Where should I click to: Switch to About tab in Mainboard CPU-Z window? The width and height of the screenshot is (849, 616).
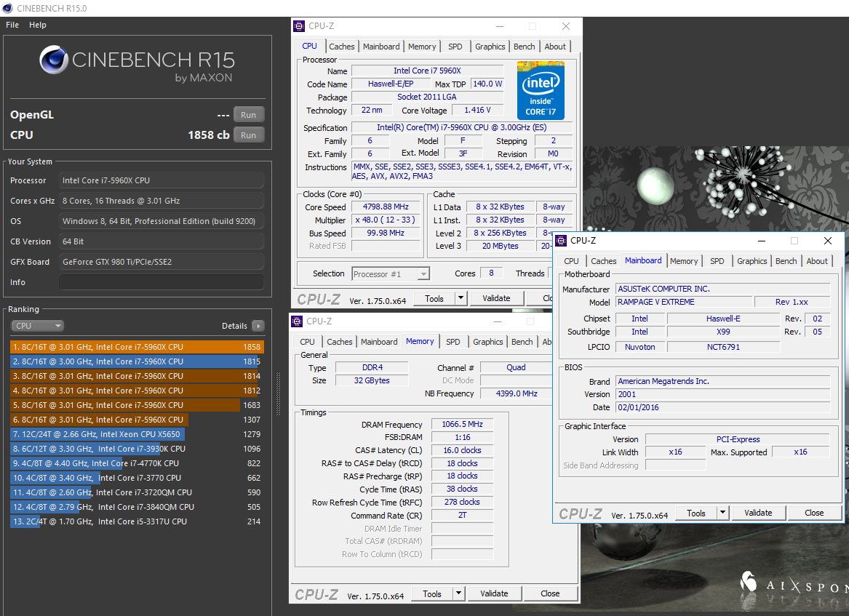click(817, 261)
